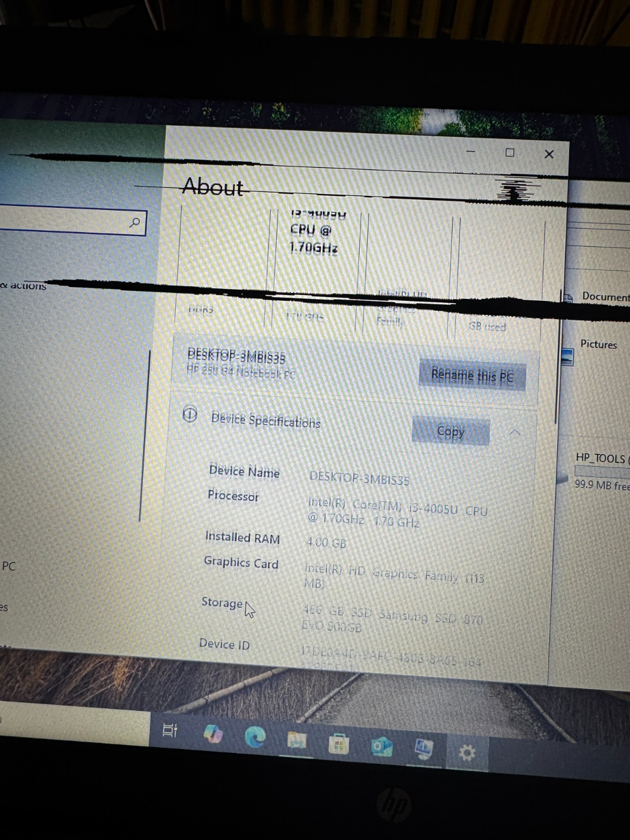Close the Settings About window

tap(549, 154)
